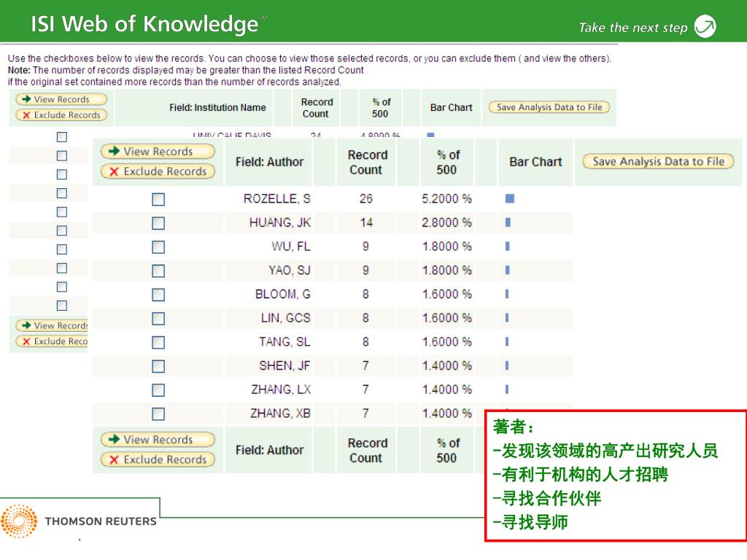Select the BLOOM, G author name
This screenshot has width=747, height=560.
[282, 294]
